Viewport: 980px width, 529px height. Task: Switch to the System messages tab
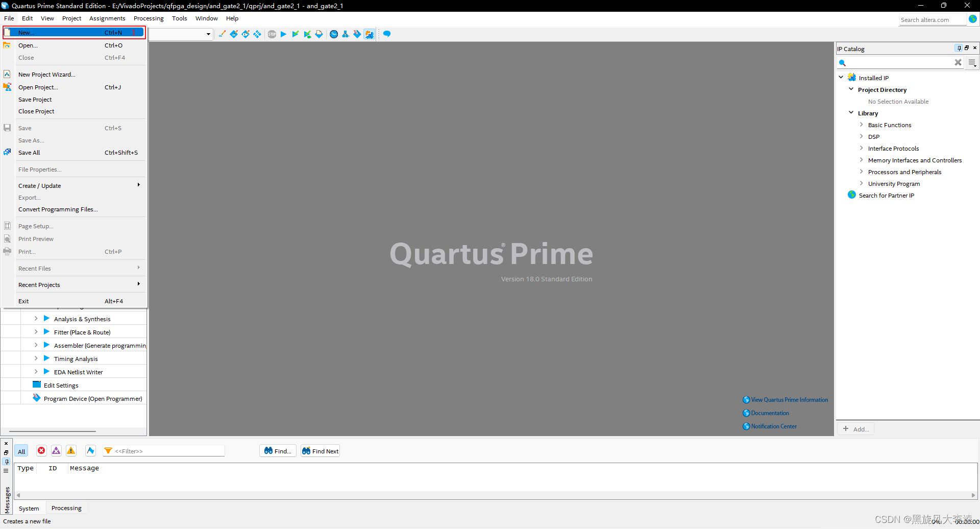pos(29,509)
